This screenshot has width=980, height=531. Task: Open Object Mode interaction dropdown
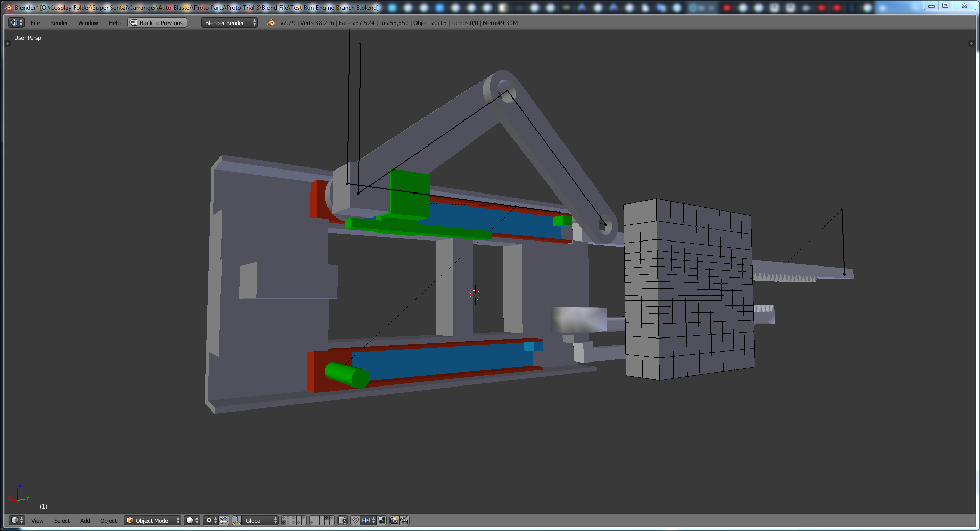pos(153,520)
